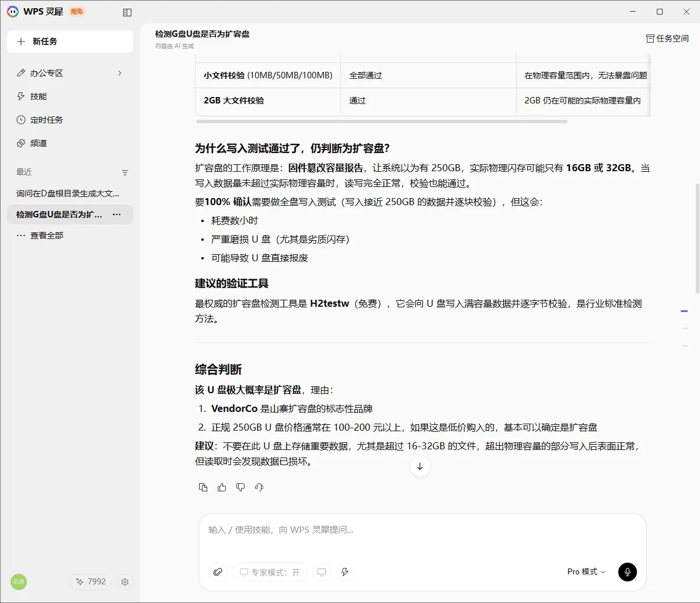Click the bold text H2testw
Screen dimensions: 700x603
[x=329, y=304]
